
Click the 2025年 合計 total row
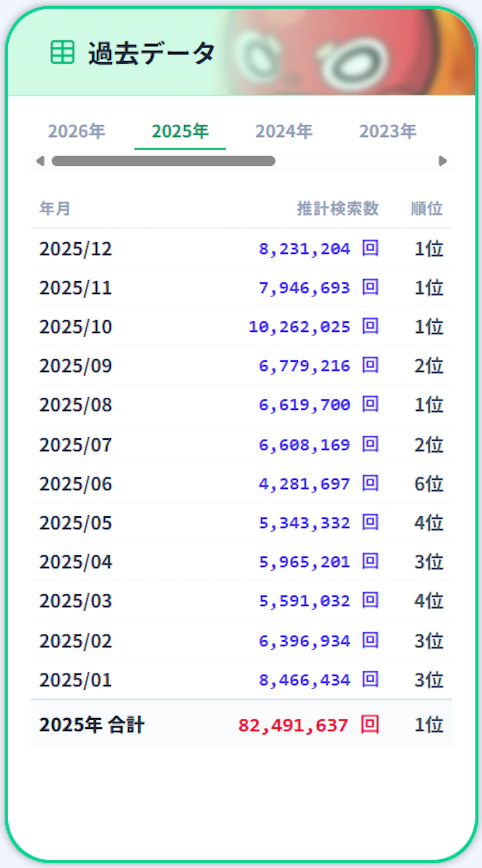click(x=241, y=724)
